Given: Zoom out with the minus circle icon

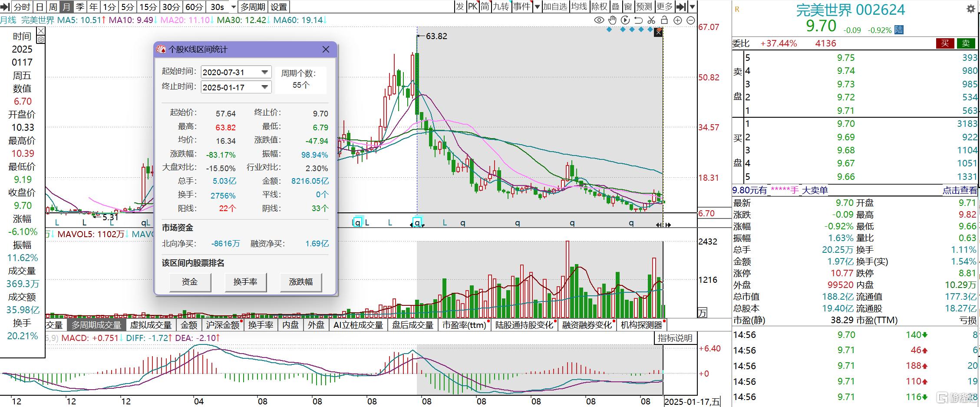Looking at the screenshot, I should 691,20.
